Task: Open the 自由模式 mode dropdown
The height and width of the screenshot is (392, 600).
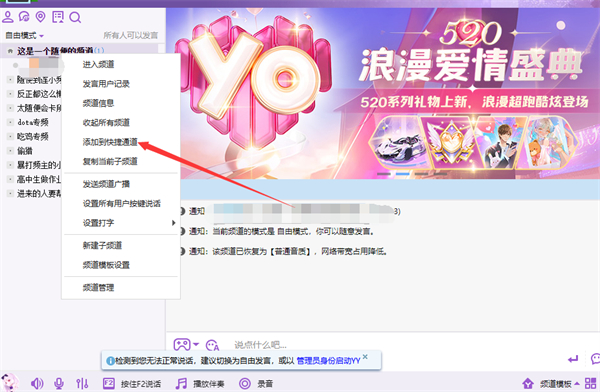Action: pyautogui.click(x=24, y=36)
